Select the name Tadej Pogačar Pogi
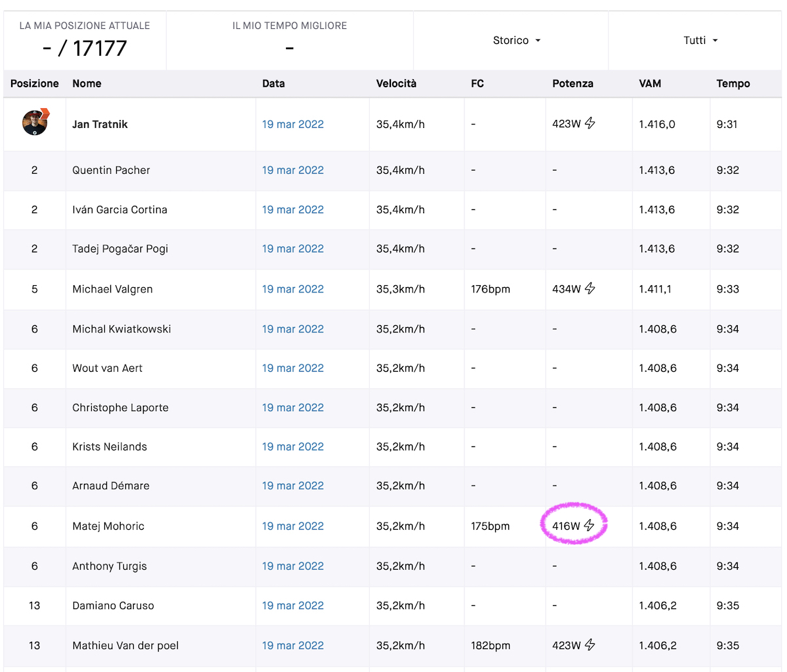 (120, 249)
